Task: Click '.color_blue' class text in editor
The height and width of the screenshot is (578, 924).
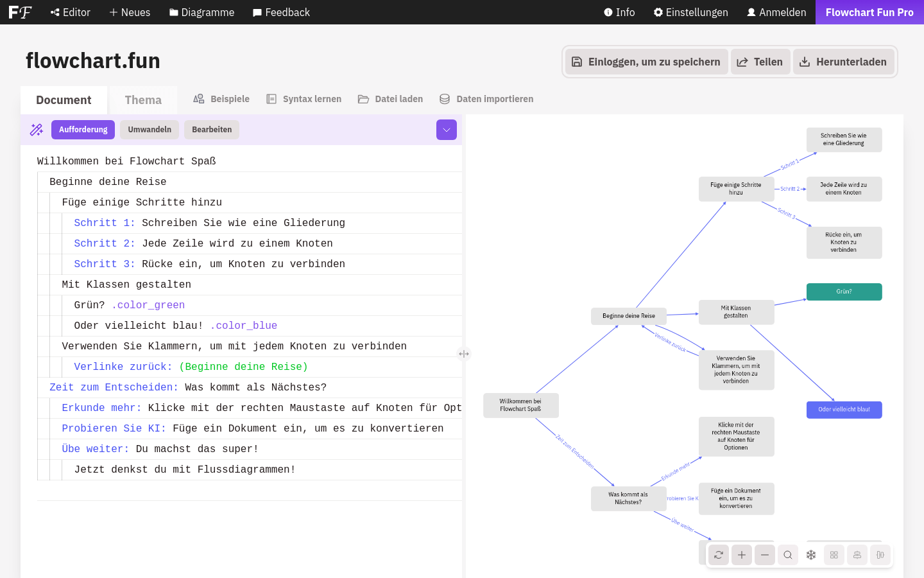Action: [x=244, y=326]
